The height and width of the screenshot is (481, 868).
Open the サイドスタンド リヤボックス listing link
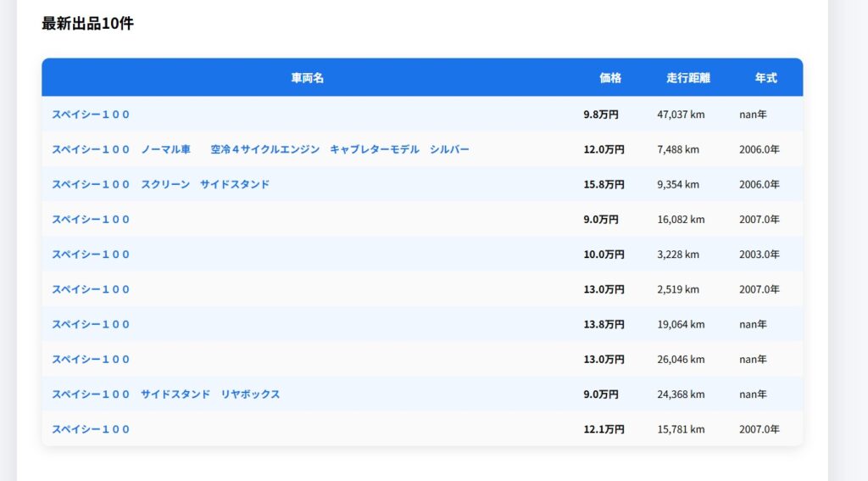165,394
